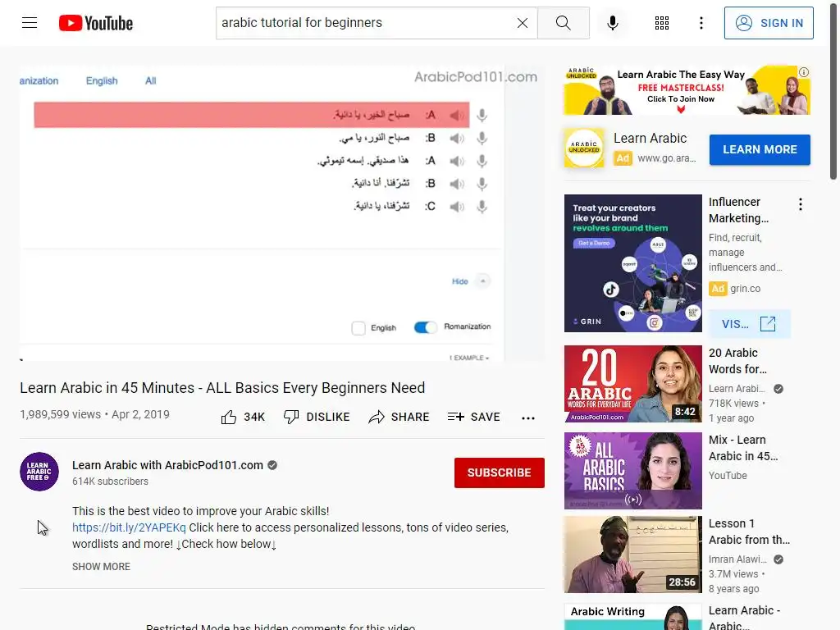Open the hamburger guide menu

30,22
